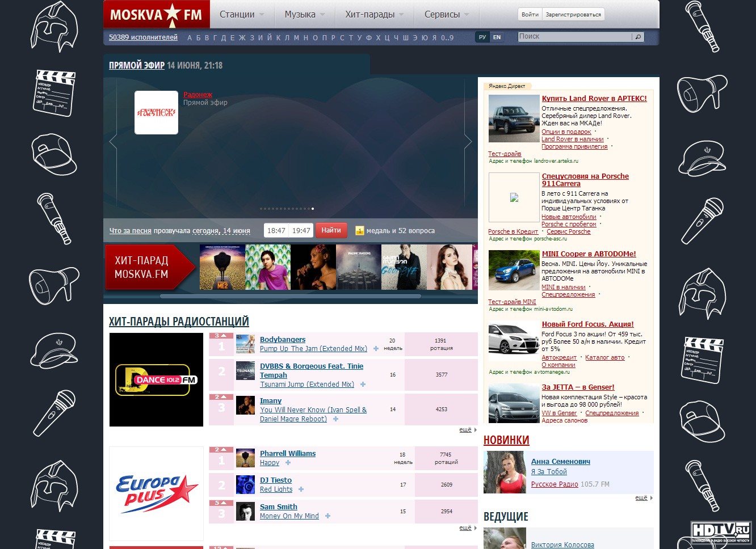Click Sam Smith track thumbnail
The width and height of the screenshot is (756, 549).
[245, 512]
